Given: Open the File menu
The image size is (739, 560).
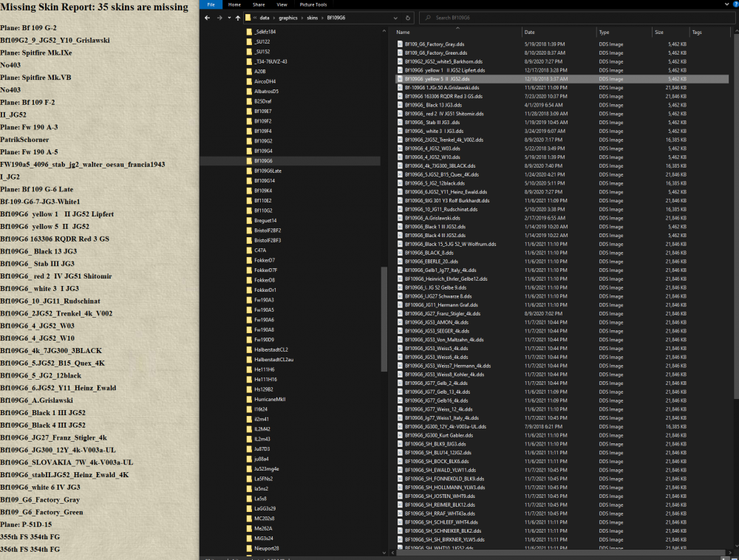Looking at the screenshot, I should coord(211,4).
